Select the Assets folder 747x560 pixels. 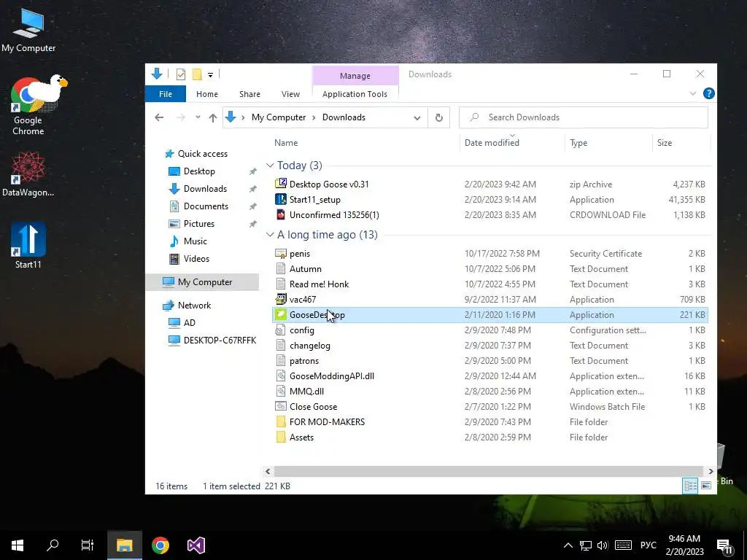[301, 437]
